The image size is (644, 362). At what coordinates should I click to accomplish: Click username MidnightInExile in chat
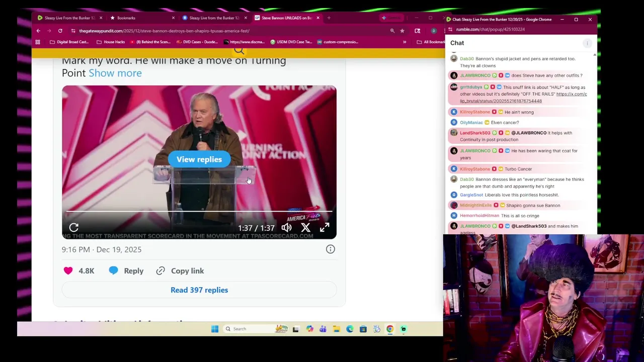(476, 205)
